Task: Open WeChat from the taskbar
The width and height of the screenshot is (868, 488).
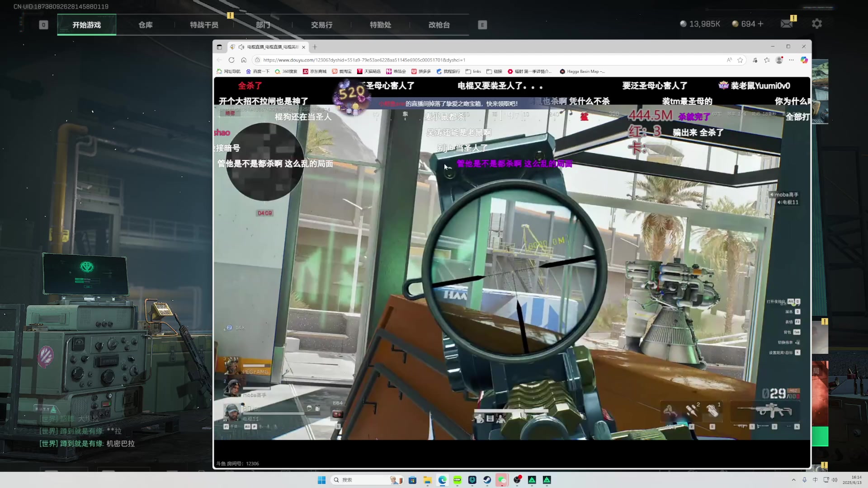Action: click(x=502, y=480)
